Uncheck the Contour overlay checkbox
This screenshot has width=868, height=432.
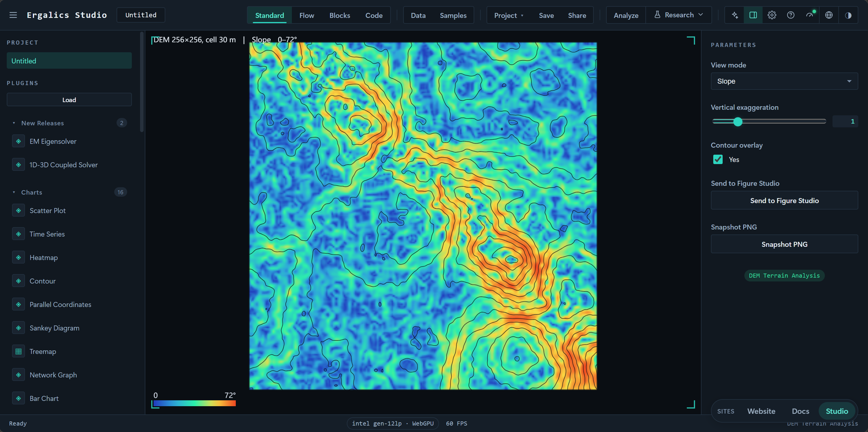[718, 159]
